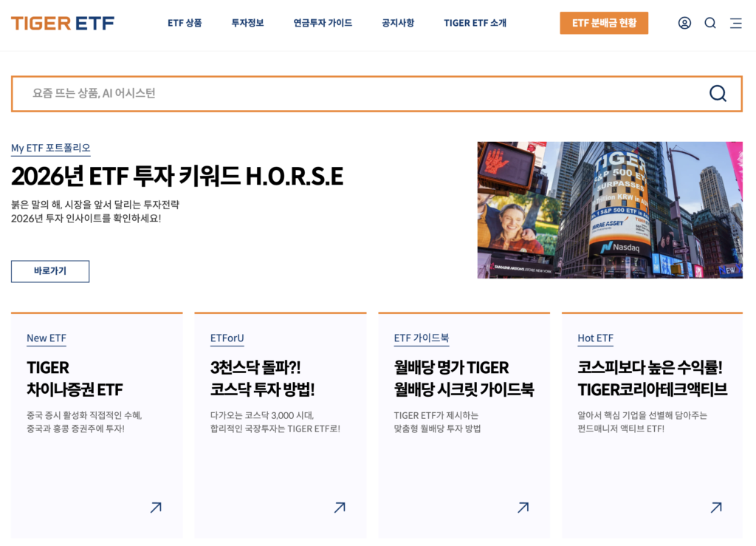
Task: Go to the 공지사항 menu
Action: (x=398, y=23)
